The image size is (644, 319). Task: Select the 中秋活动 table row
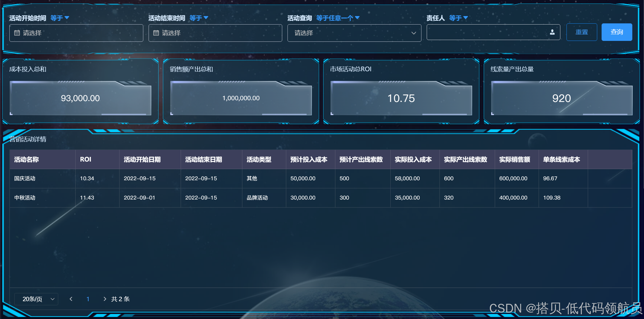tap(25, 198)
